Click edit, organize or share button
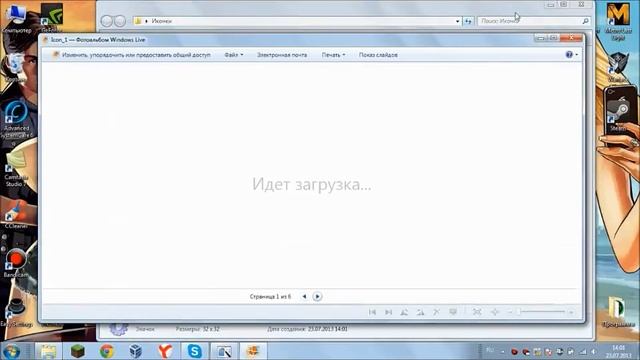Screen dimensions: 640x360 131,55
